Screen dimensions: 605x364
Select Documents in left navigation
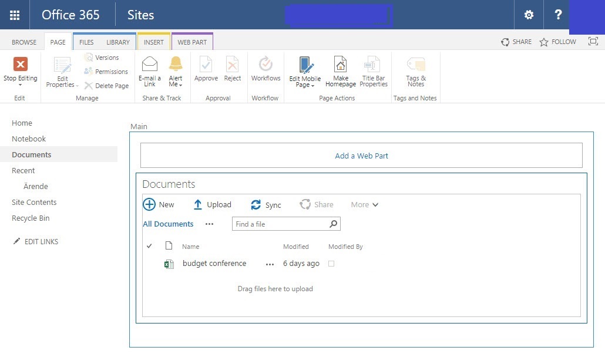click(x=59, y=154)
